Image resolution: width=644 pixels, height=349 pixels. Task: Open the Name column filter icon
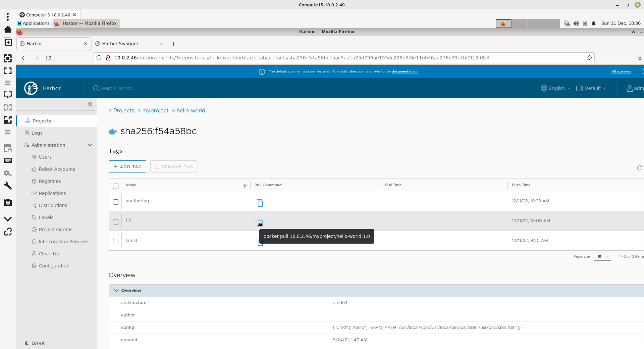click(x=245, y=186)
